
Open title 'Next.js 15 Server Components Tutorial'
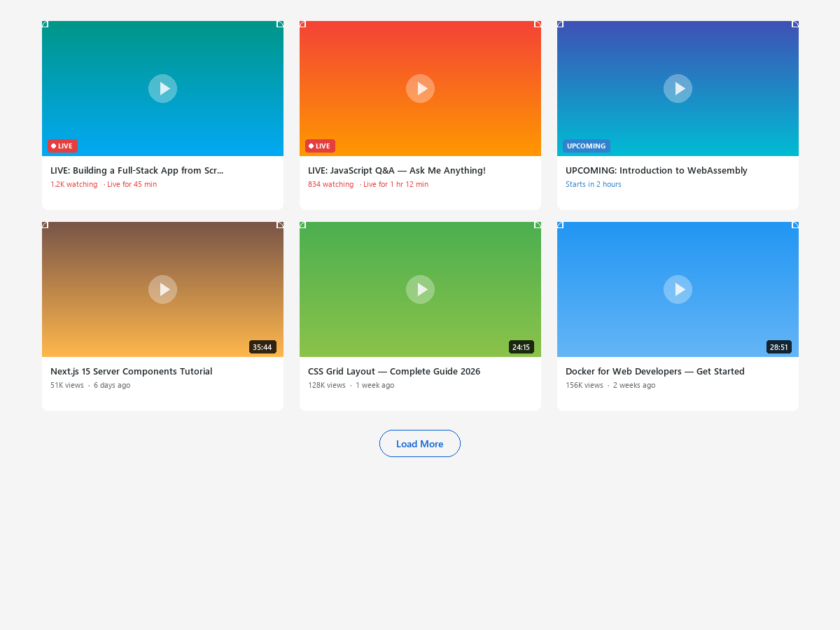(x=132, y=371)
